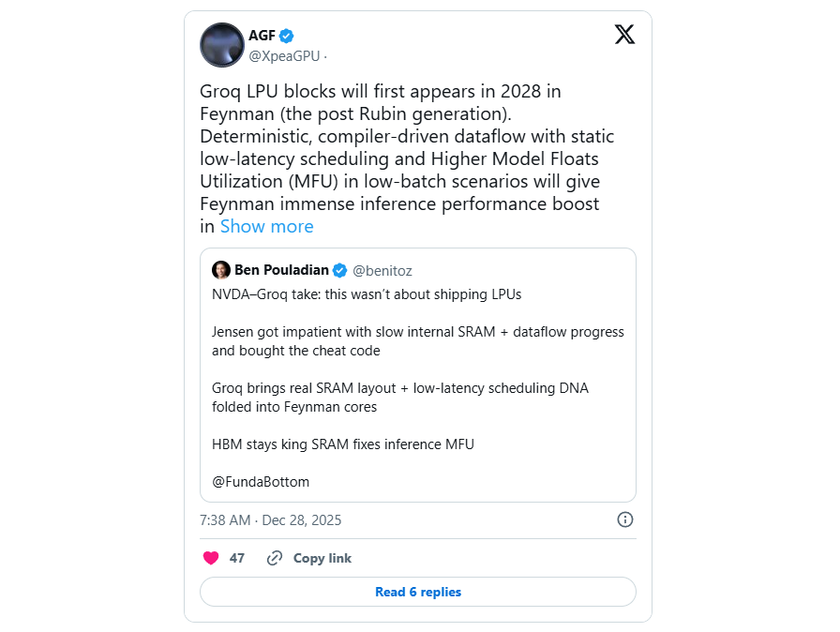This screenshot has height=632, width=840.
Task: Open the X logo link
Action: coord(624,35)
